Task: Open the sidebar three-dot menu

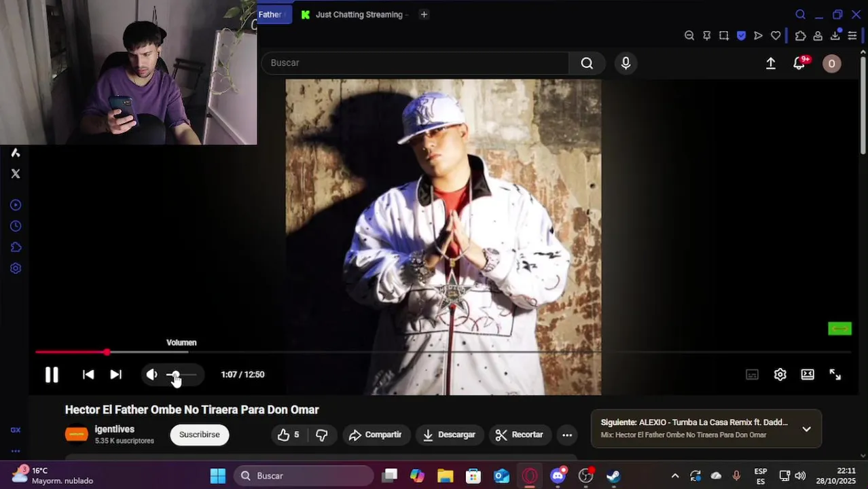Action: [15, 451]
